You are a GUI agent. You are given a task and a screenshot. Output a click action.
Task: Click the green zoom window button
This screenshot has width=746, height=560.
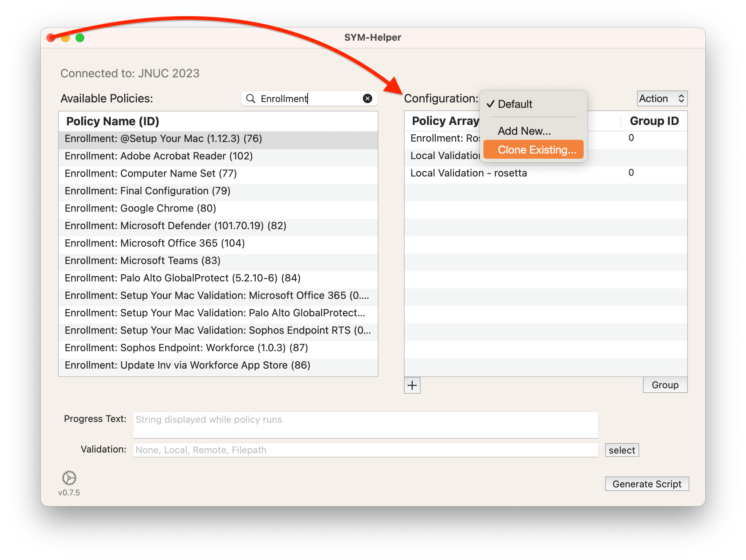[80, 38]
